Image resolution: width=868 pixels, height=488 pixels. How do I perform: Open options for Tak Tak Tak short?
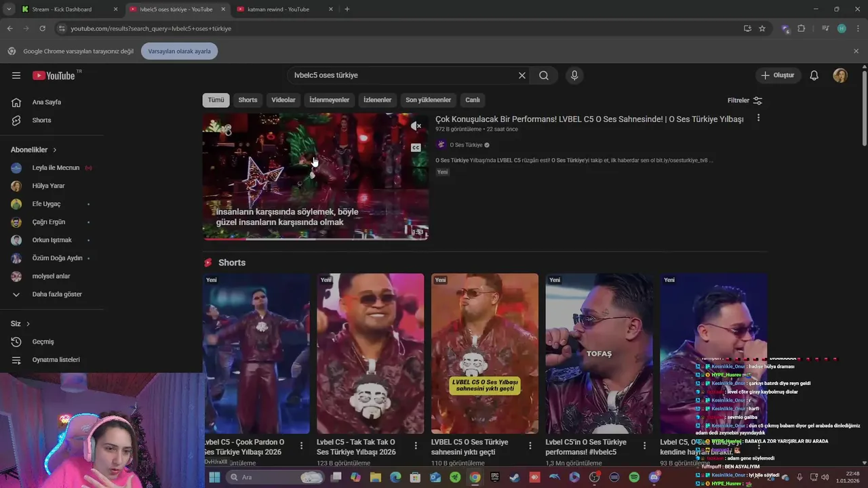tap(416, 446)
